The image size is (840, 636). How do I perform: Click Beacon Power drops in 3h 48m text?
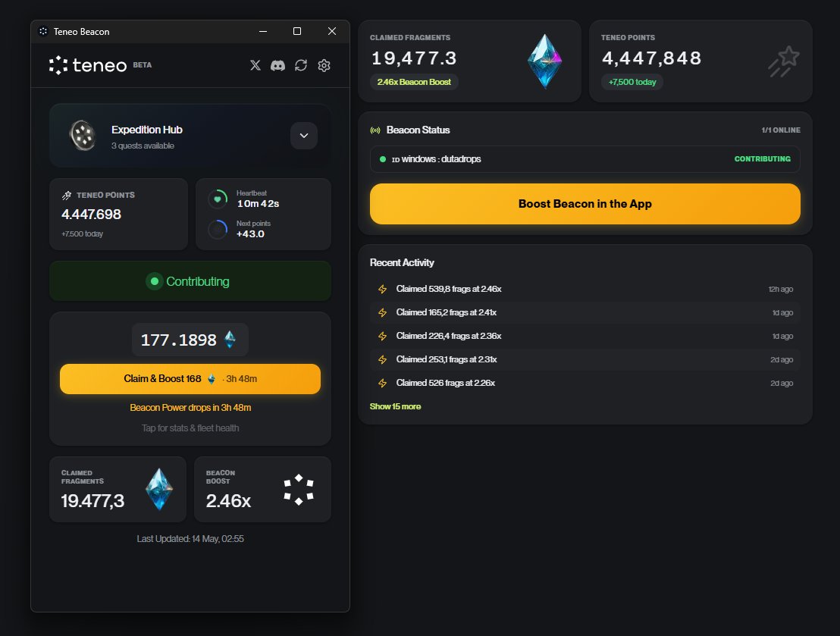[190, 408]
